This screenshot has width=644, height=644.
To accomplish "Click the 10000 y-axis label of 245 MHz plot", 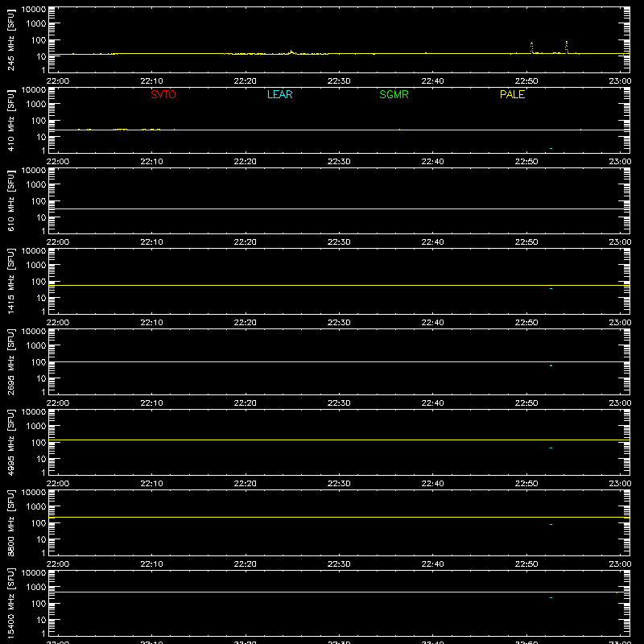I will click(x=34, y=10).
